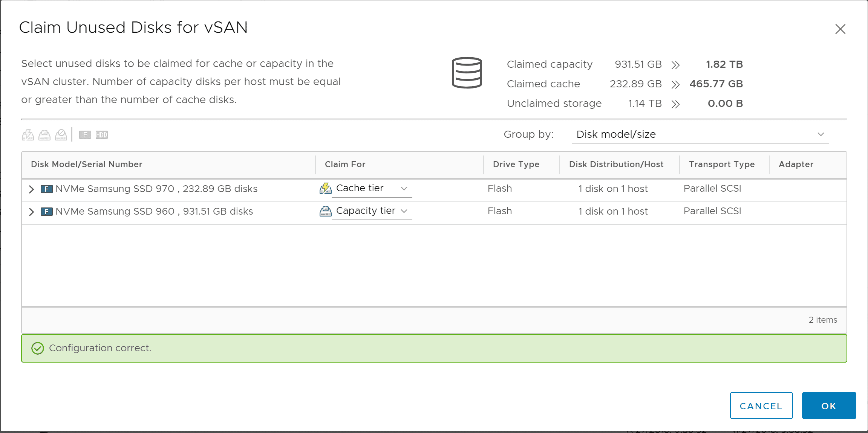This screenshot has width=868, height=433.
Task: Click the flash badge beside Samsung SSD 970
Action: [46, 189]
